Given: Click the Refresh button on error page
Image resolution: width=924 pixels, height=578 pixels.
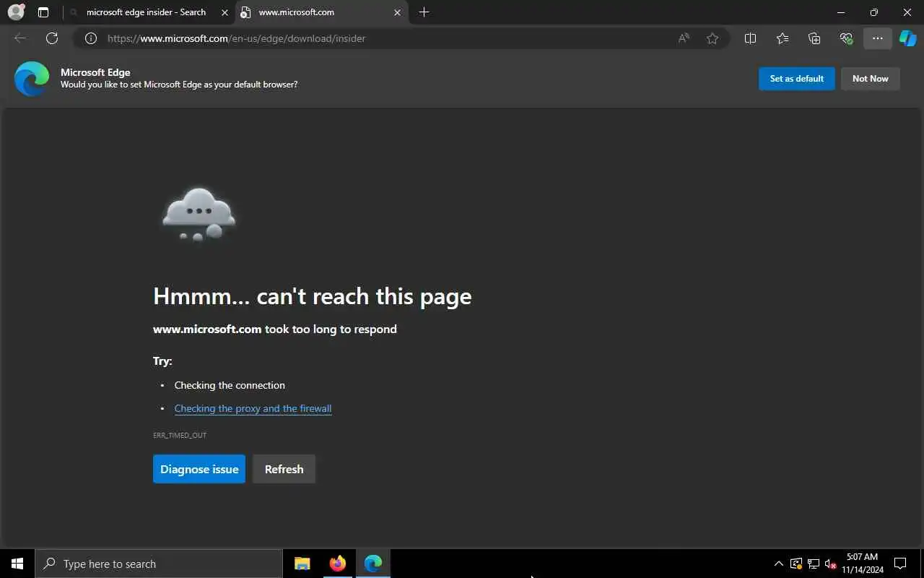Looking at the screenshot, I should (284, 469).
